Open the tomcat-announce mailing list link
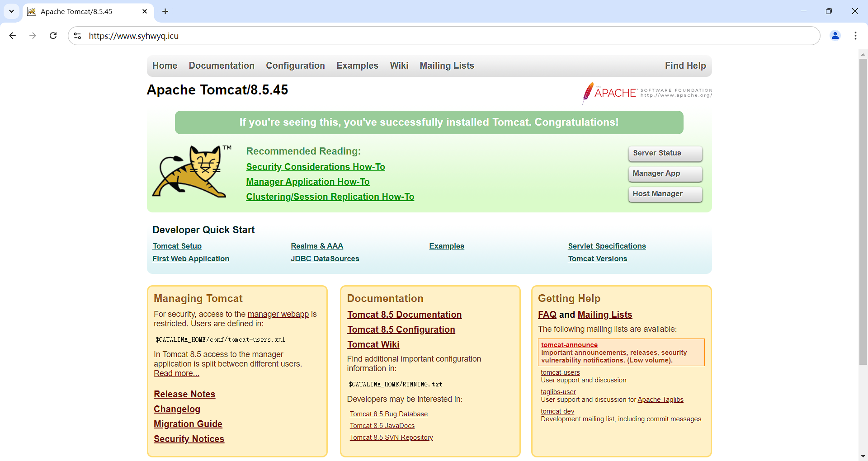The height and width of the screenshot is (461, 868). pos(569,345)
